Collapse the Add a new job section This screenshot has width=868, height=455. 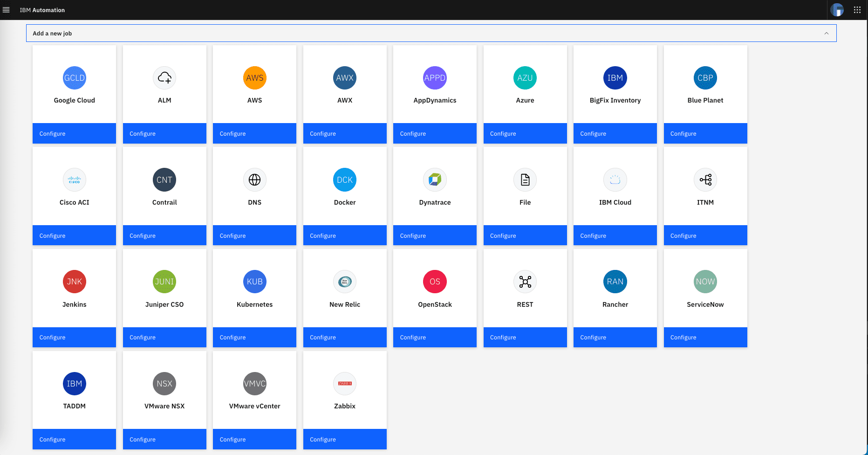826,34
